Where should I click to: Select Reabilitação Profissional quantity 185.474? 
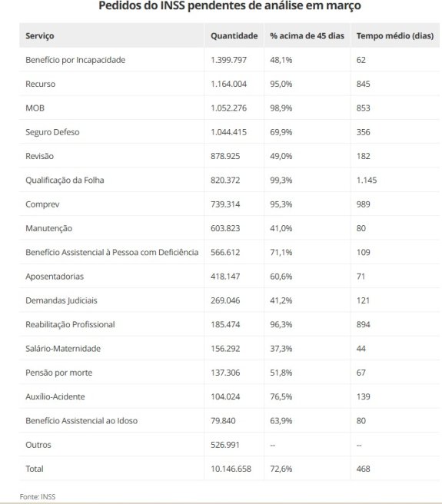pyautogui.click(x=225, y=325)
